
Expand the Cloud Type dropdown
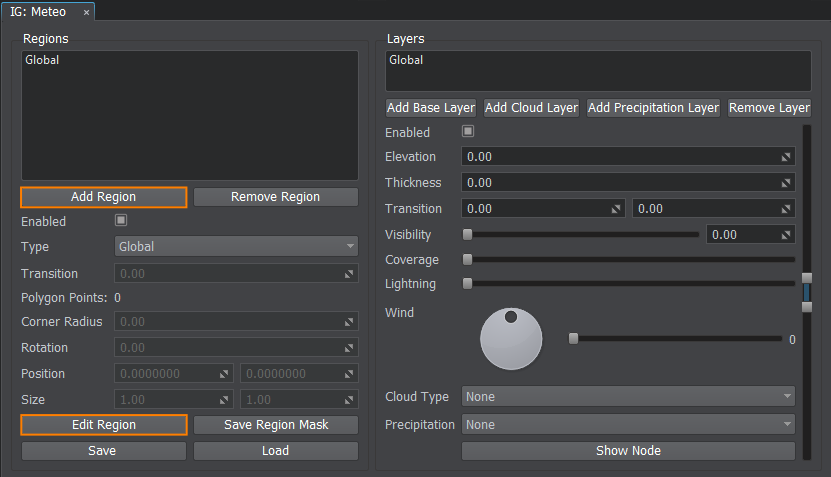(x=628, y=397)
